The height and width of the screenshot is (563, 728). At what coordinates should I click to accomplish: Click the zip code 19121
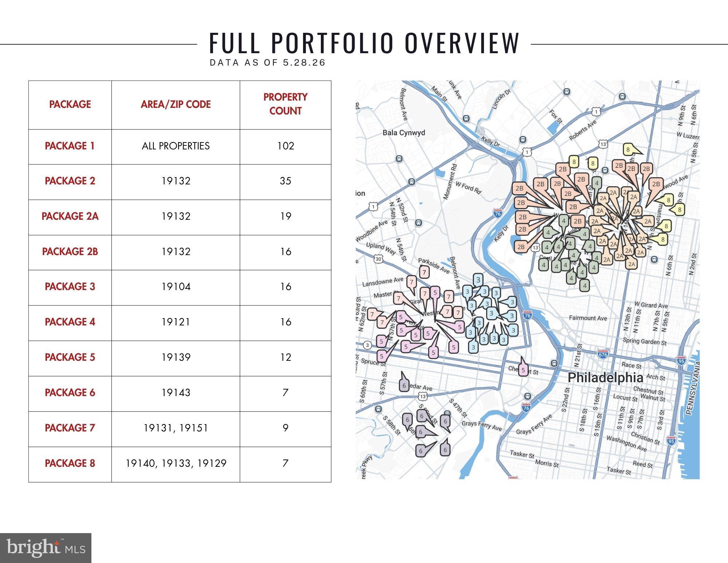176,322
